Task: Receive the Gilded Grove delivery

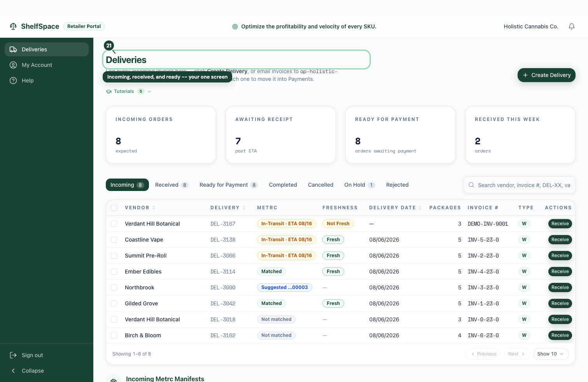Action: 560,303
